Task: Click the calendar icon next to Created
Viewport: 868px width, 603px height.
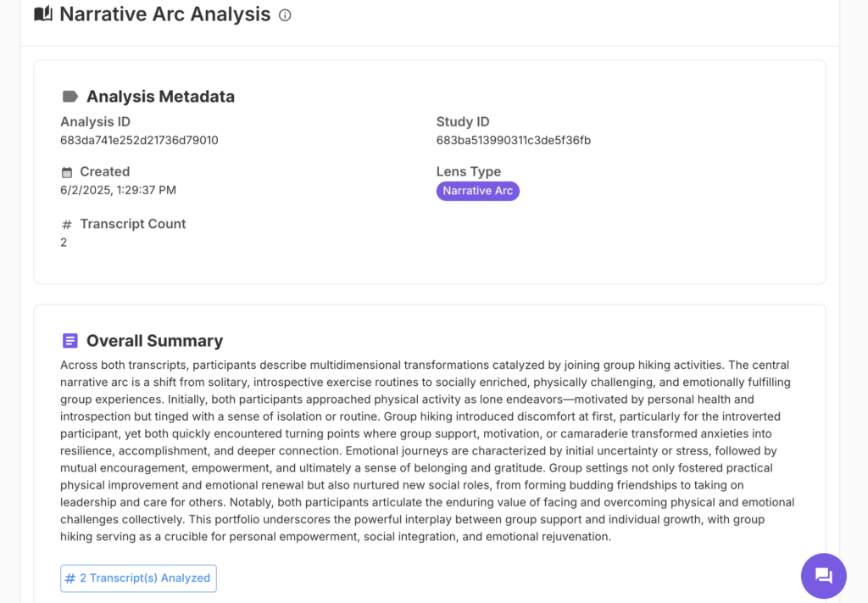Action: click(66, 171)
